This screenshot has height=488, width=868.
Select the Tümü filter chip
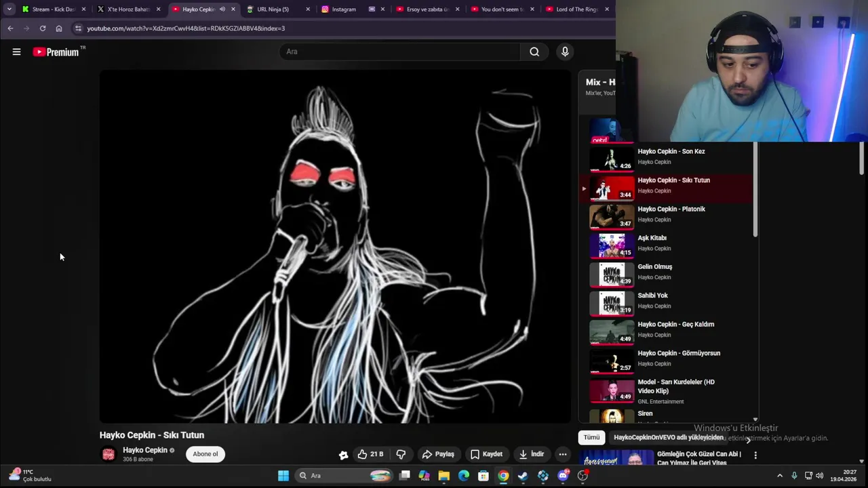click(591, 437)
